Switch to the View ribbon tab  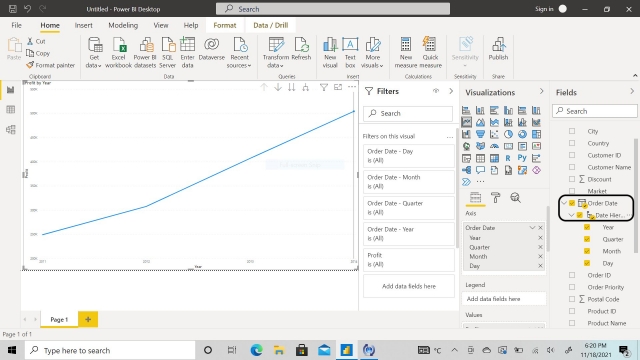[161, 25]
